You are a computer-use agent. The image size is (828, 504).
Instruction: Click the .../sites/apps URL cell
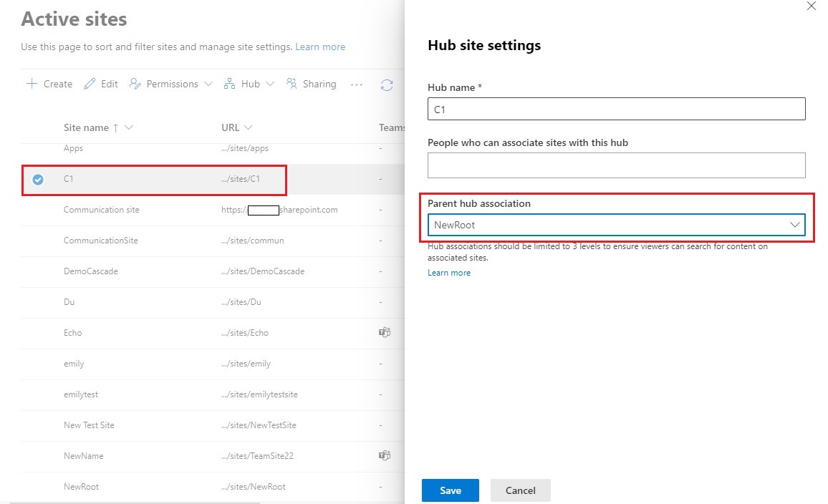click(x=245, y=148)
